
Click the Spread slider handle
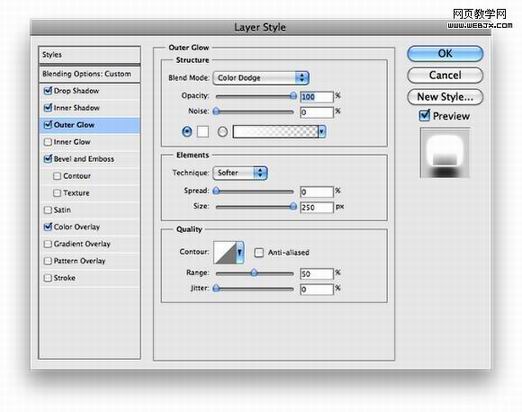point(216,191)
